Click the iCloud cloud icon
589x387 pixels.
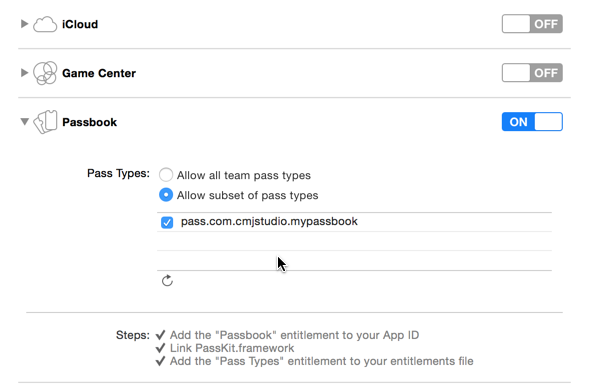tap(45, 24)
